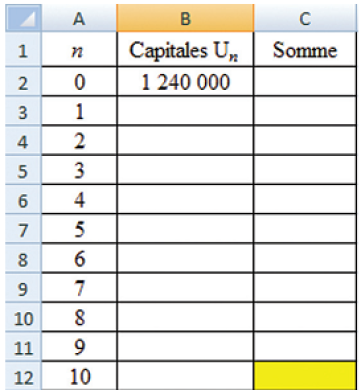Viewport: 361px width, 390px height.
Task: Click the Capitales Un header cell
Action: pos(185,50)
